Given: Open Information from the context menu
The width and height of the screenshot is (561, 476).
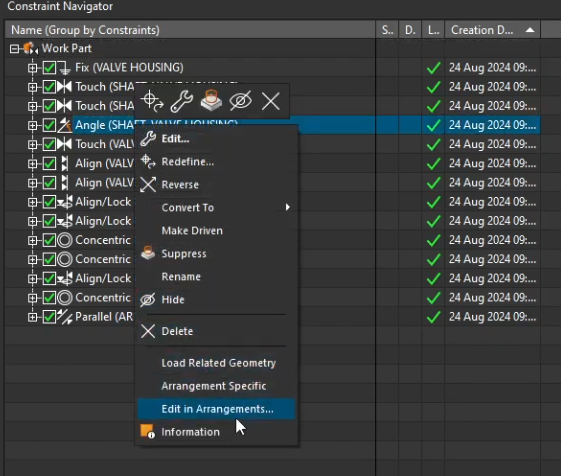Looking at the screenshot, I should [216, 432].
